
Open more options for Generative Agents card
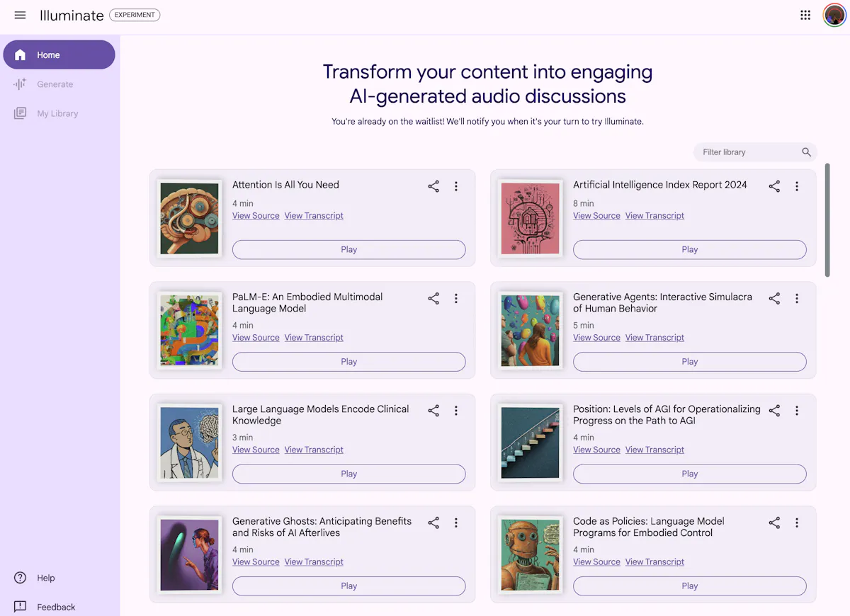point(797,299)
